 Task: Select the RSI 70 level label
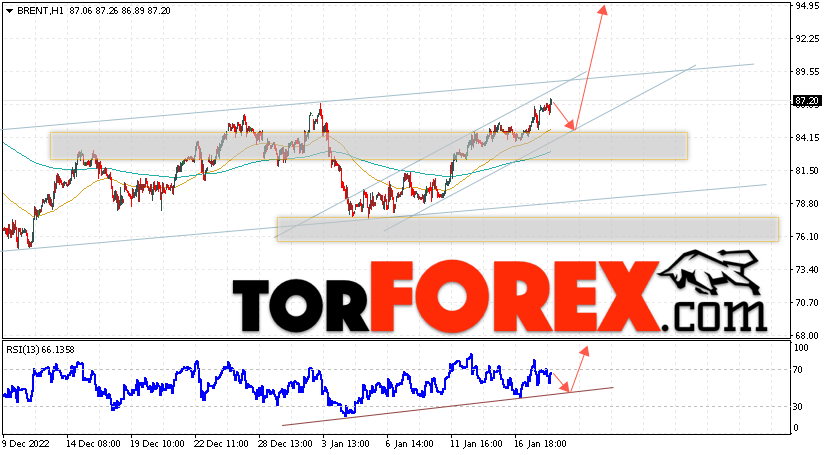pyautogui.click(x=799, y=370)
